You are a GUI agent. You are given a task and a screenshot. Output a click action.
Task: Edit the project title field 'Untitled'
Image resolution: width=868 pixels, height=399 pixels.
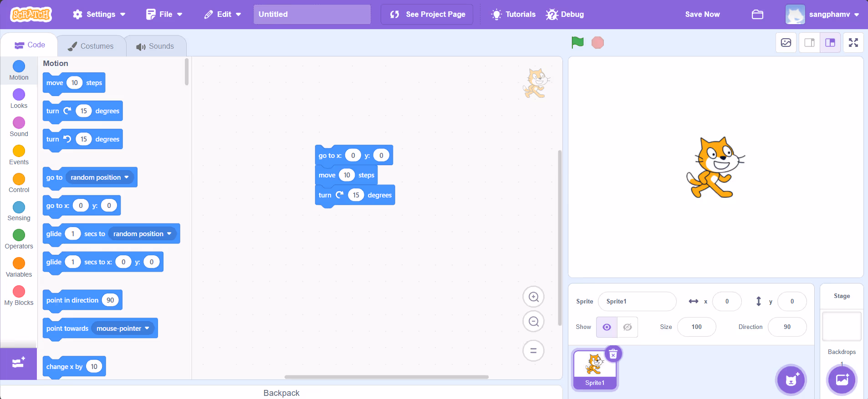click(x=312, y=15)
